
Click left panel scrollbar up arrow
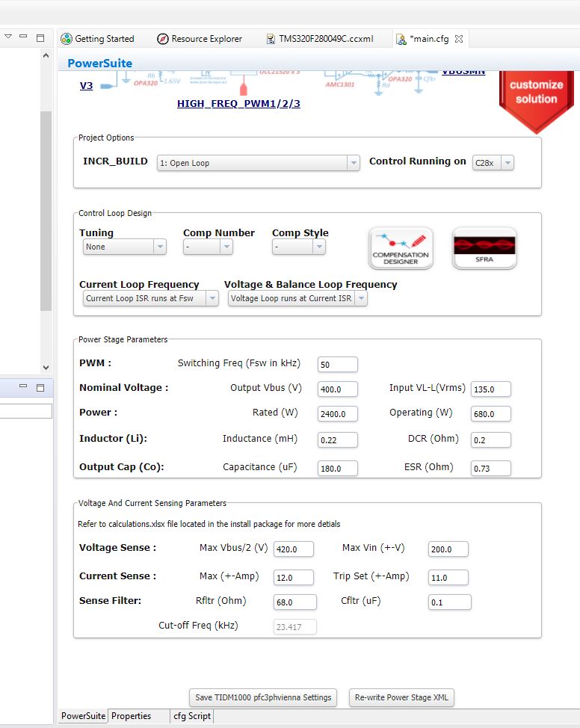tap(46, 55)
